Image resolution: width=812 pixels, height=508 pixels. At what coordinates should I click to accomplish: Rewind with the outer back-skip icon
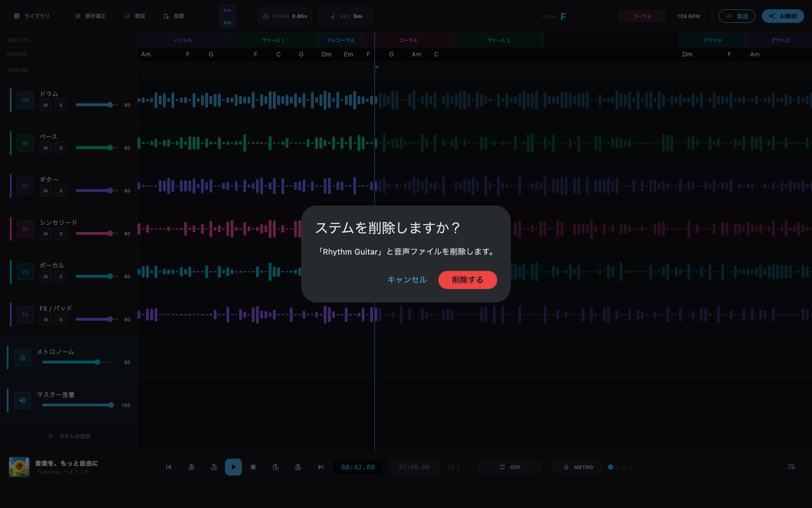point(191,467)
